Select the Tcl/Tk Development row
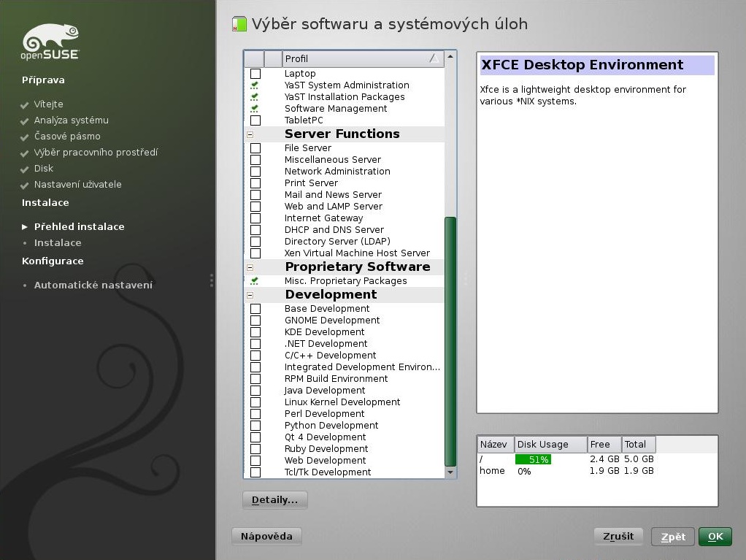Viewport: 746px width, 560px height. coord(345,472)
